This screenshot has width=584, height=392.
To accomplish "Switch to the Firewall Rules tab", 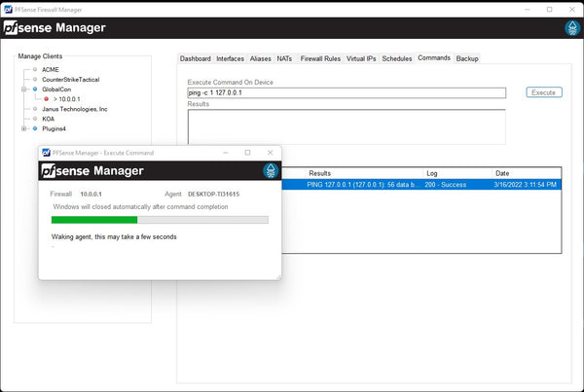I will 318,58.
